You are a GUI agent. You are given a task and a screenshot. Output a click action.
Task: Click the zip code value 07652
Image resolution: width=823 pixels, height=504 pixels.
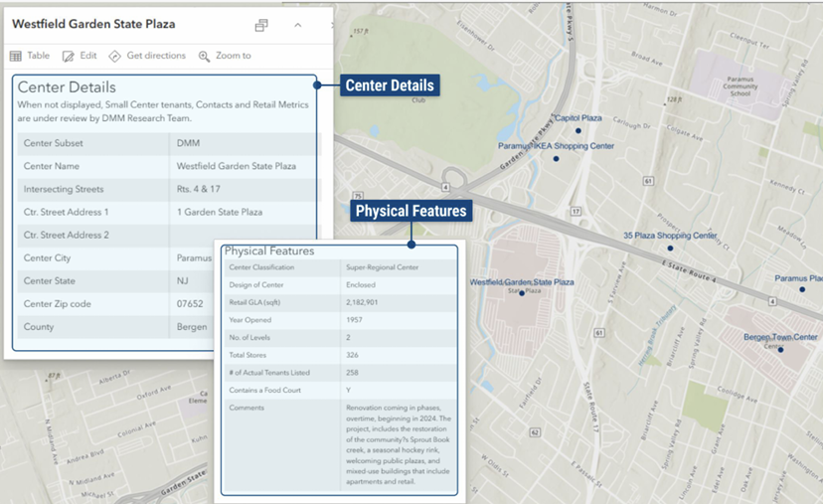(x=190, y=304)
